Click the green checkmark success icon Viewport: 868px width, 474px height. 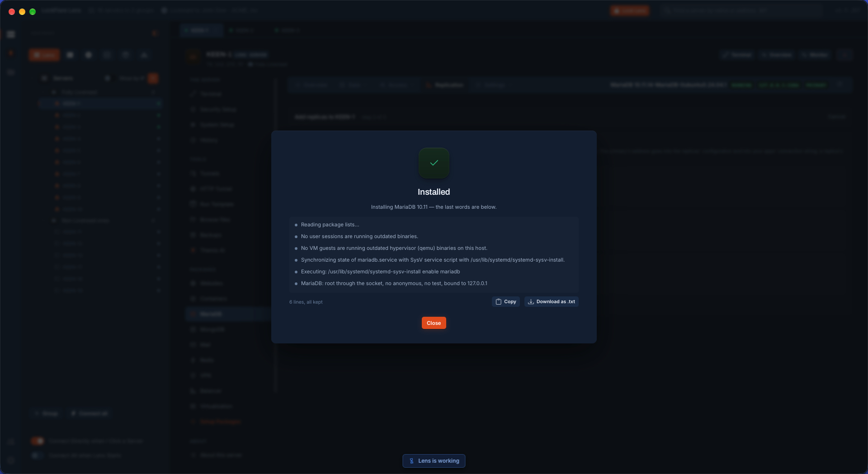click(x=434, y=163)
